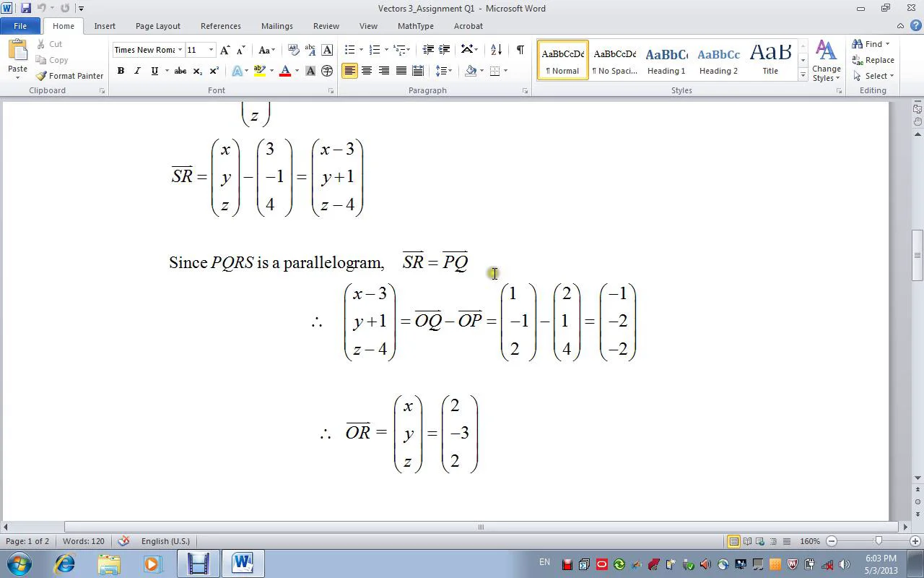The width and height of the screenshot is (924, 578).
Task: Toggle italic formatting
Action: pyautogui.click(x=137, y=71)
